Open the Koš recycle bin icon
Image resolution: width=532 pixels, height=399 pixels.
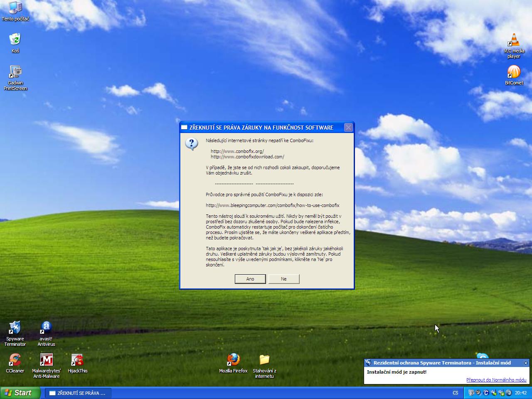click(15, 40)
